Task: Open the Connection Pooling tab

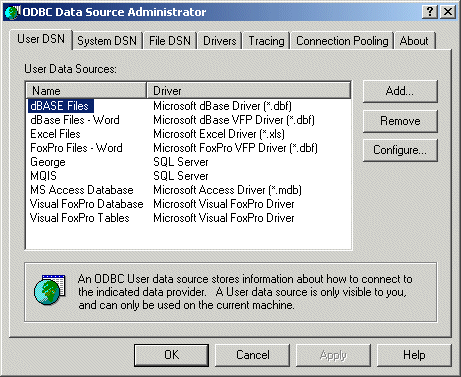Action: 342,41
